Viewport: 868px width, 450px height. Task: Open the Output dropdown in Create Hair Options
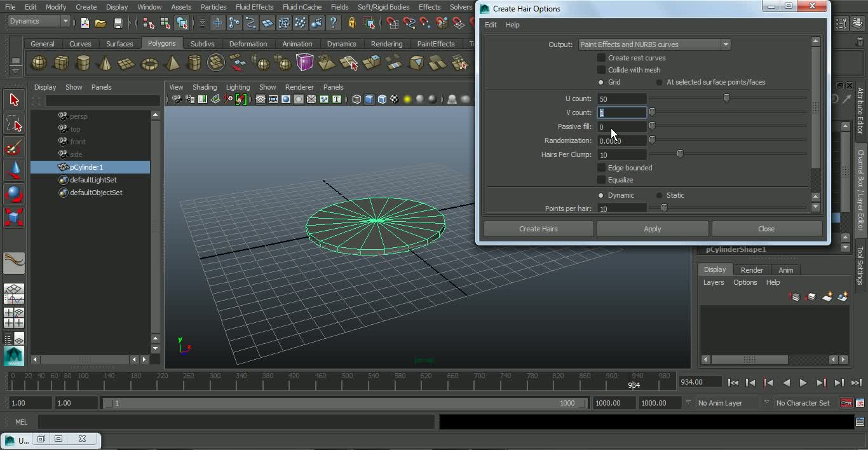654,44
